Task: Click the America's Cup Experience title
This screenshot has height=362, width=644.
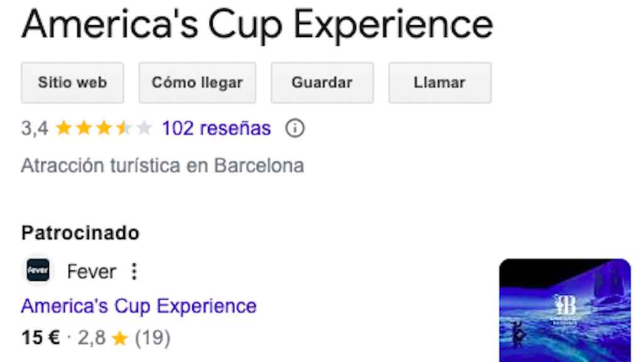Action: 257,24
